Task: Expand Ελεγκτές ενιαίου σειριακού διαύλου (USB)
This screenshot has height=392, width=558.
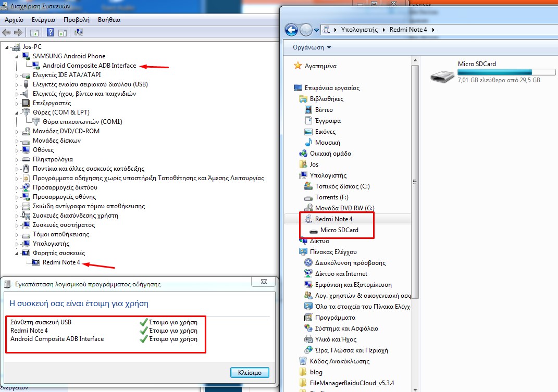Action: [x=17, y=85]
